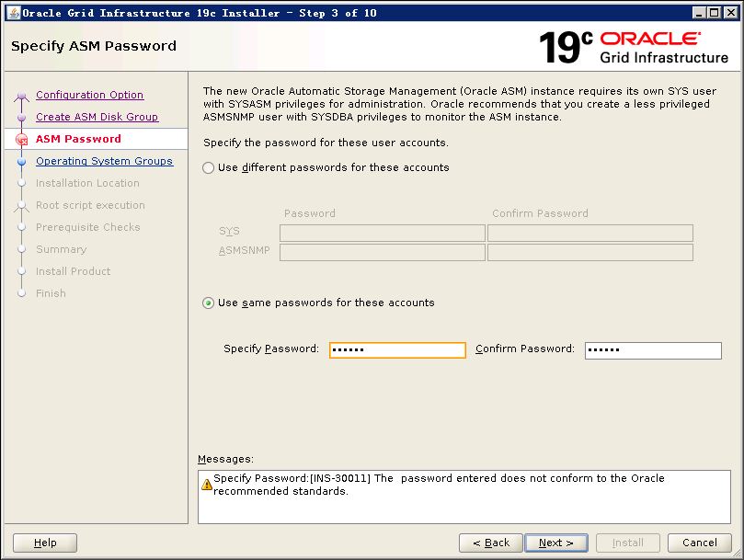Click the Configuration Option step bullet
The image size is (744, 560).
[21, 97]
